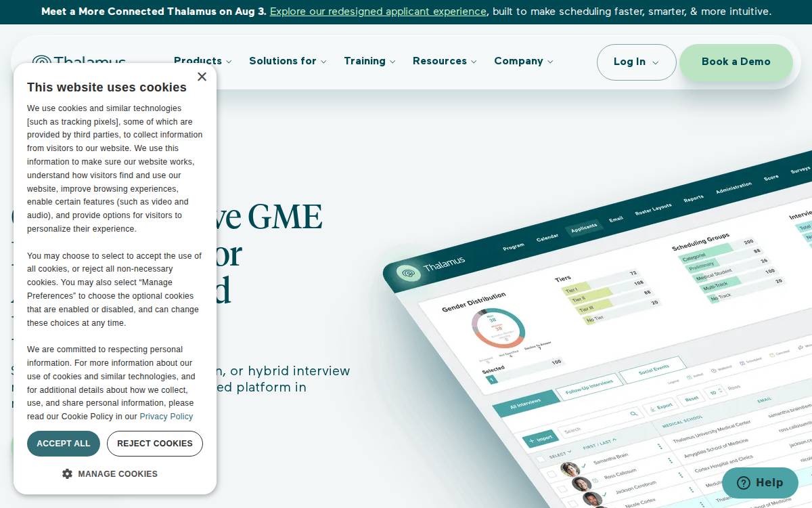Expand the Company menu

(x=523, y=61)
